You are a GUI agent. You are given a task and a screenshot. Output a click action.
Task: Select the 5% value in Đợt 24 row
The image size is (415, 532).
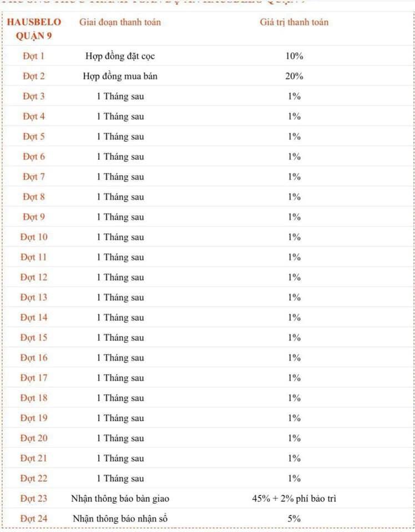(x=294, y=519)
